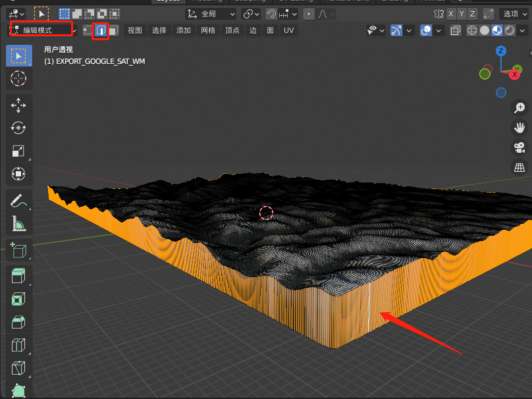This screenshot has width=532, height=399.
Task: Activate the Scale tool
Action: pos(18,151)
